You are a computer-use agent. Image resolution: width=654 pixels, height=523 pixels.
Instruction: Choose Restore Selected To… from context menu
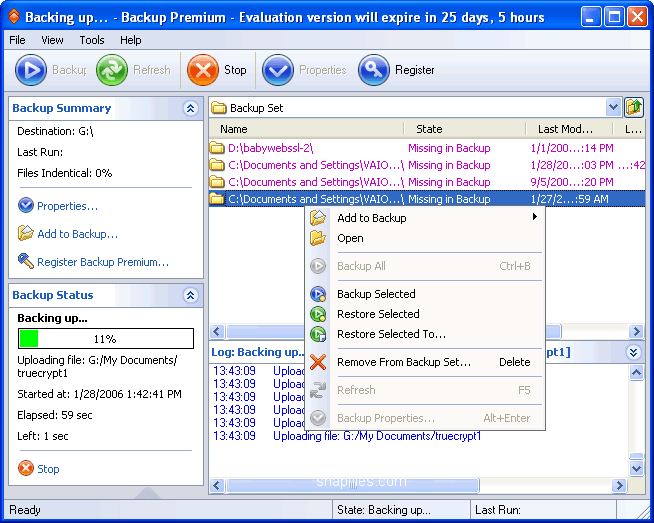[x=425, y=334]
